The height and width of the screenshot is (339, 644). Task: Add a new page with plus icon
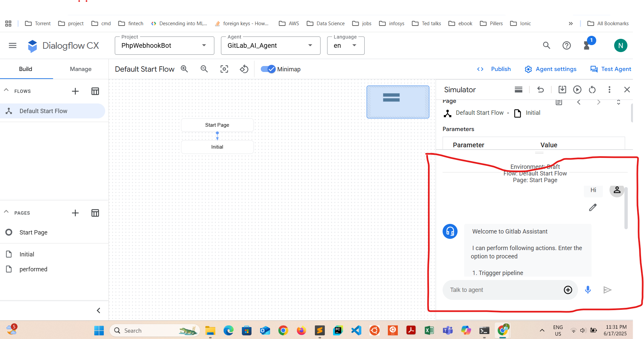(x=75, y=213)
